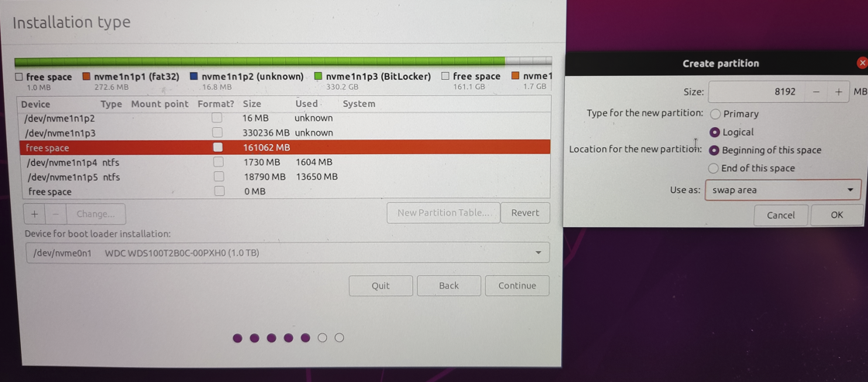Click the Change... button
868x382 pixels.
tap(96, 214)
